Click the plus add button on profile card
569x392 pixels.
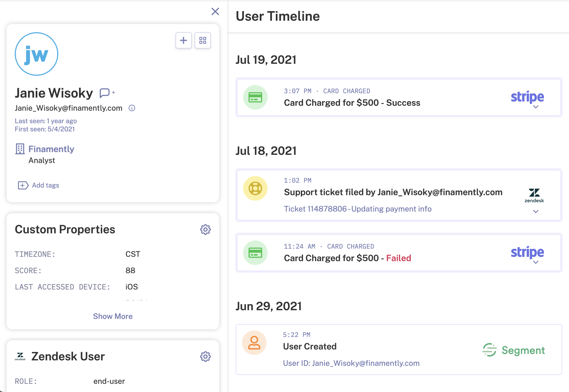[x=184, y=40]
